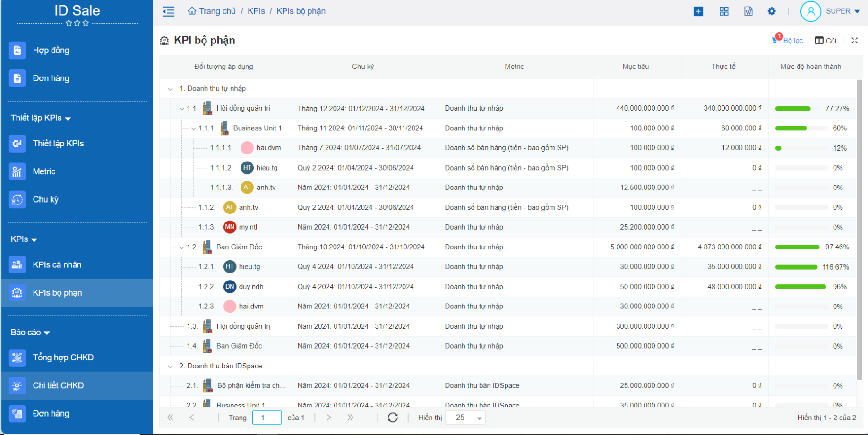The image size is (868, 435).
Task: Open Bộ lọc filter
Action: pos(788,40)
